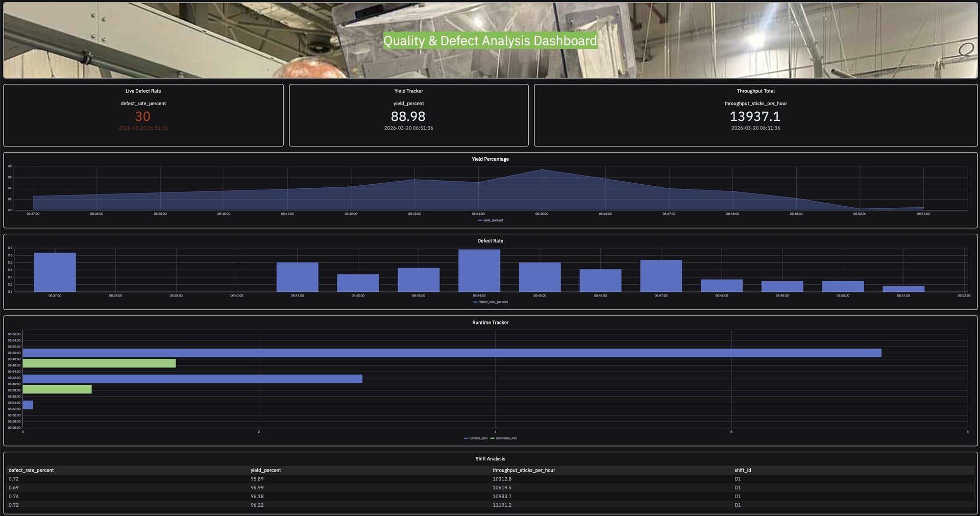Click the yield peak point at 06:45:00
This screenshot has height=516, width=980.
542,169
